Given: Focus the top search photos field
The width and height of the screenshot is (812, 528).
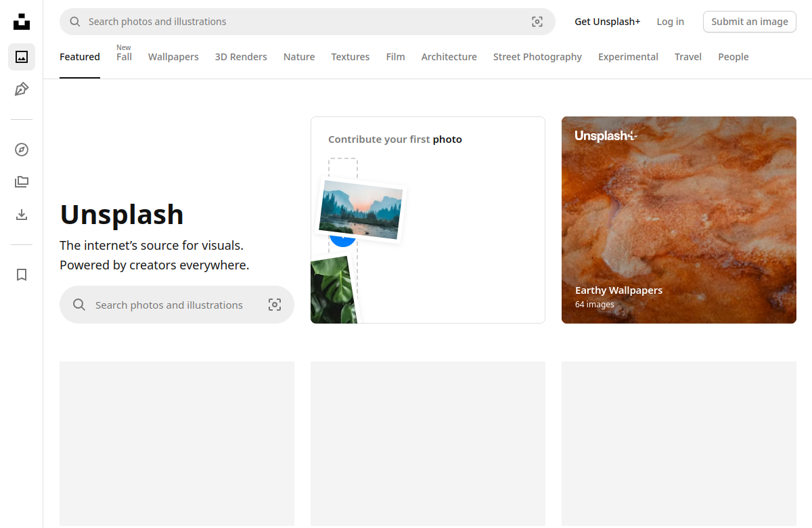Looking at the screenshot, I should point(307,22).
